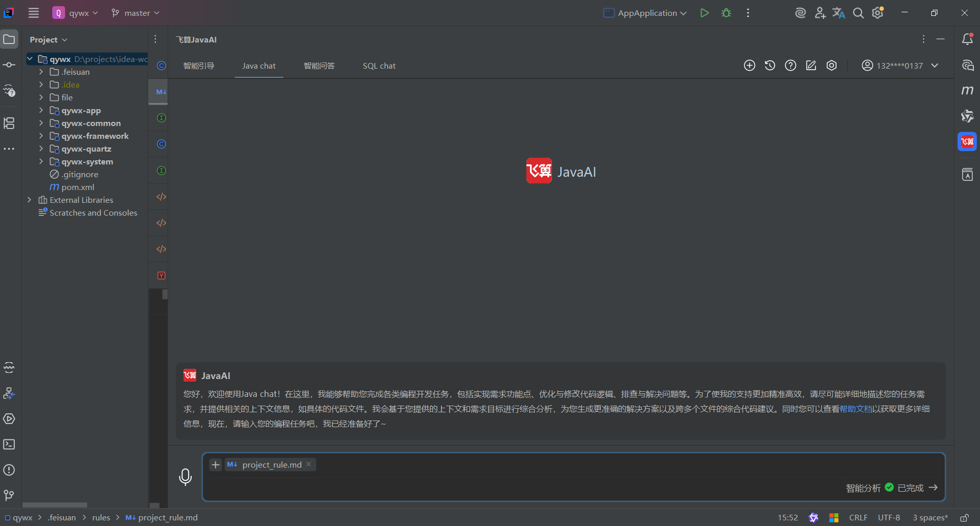The width and height of the screenshot is (980, 526).
Task: Open the Maven tool window icon
Action: pos(967,90)
